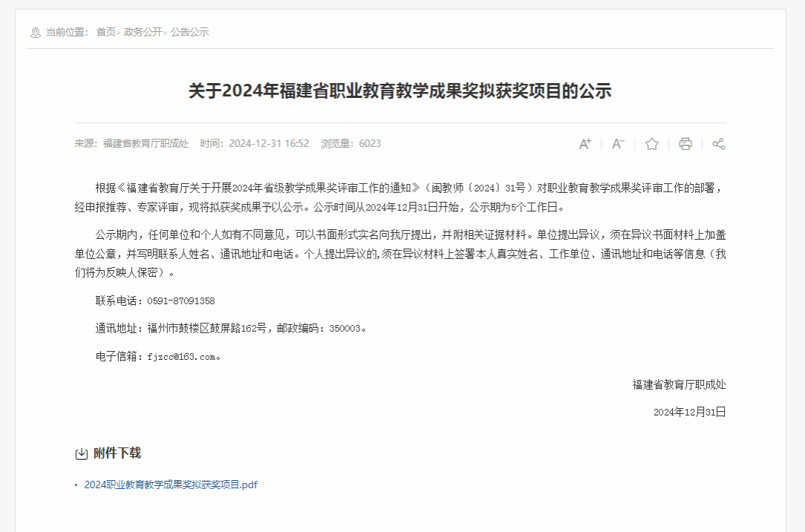The image size is (805, 532).
Task: Print the article via printer icon
Action: [685, 144]
